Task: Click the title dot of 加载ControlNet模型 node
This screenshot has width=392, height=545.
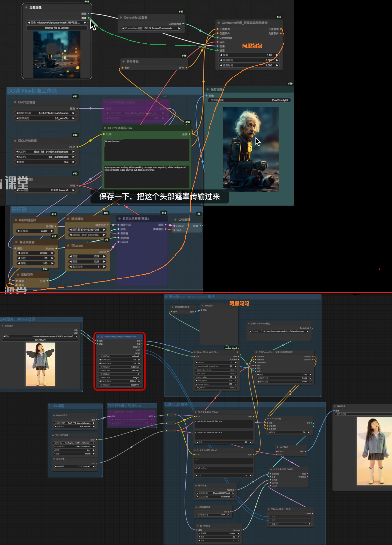Action: [249, 323]
